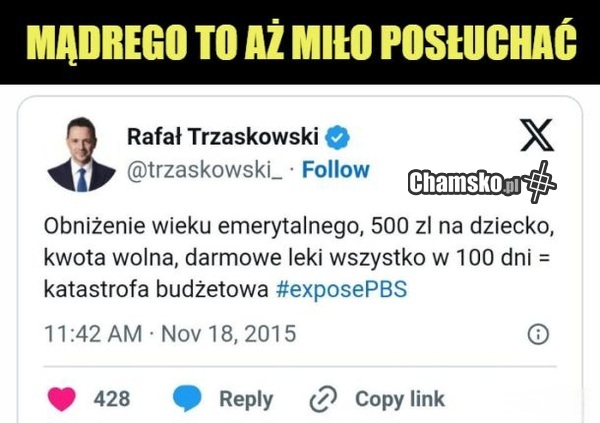
Task: Open the round profile avatar photo
Action: coord(81,155)
